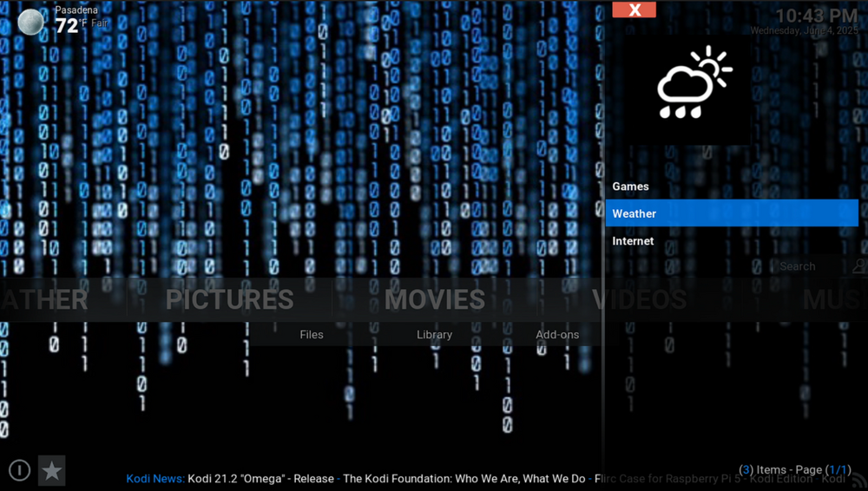Select Games in the side list
This screenshot has height=491, width=868.
tap(732, 187)
